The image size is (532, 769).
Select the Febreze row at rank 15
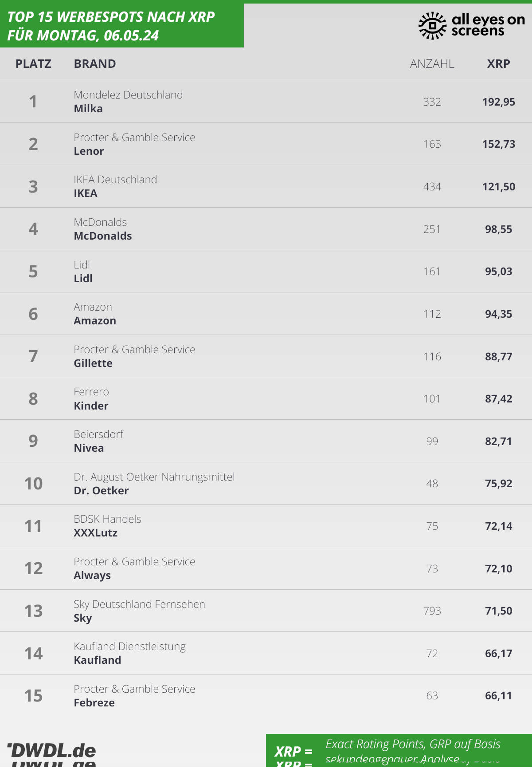(266, 696)
